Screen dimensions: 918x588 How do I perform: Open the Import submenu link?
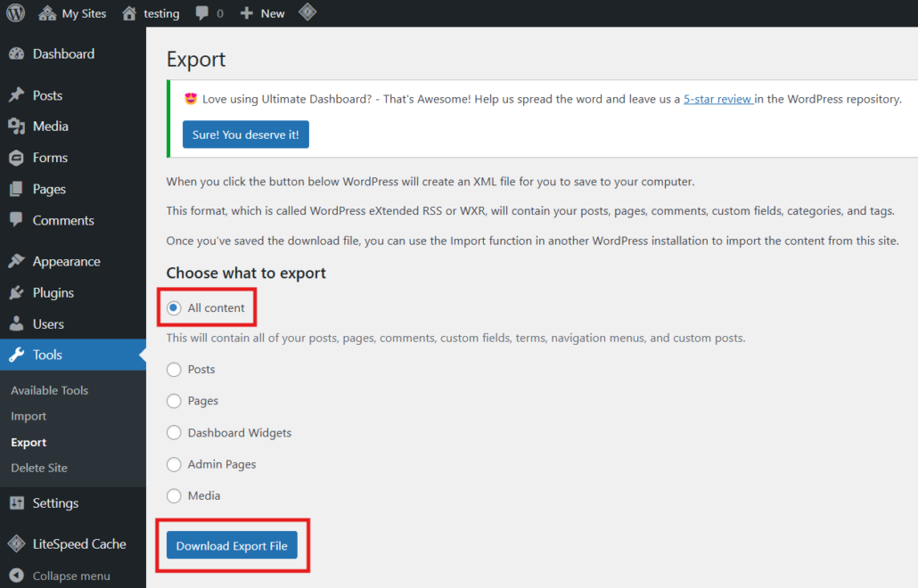[29, 416]
